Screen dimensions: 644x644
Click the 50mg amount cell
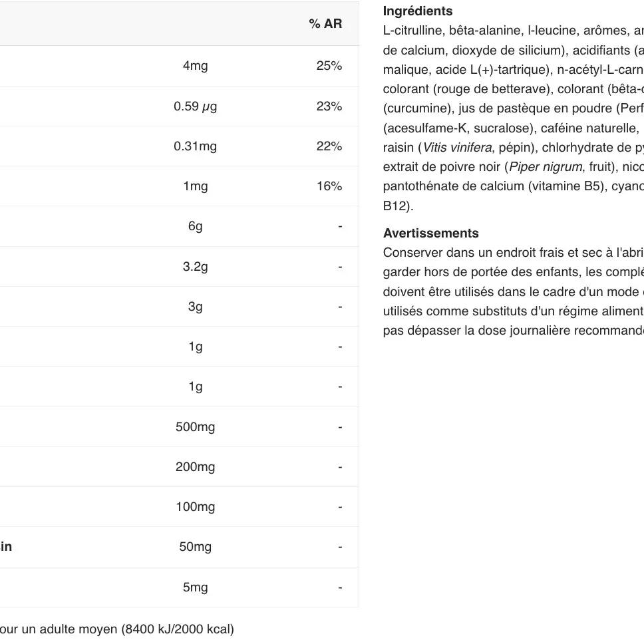coord(195,547)
